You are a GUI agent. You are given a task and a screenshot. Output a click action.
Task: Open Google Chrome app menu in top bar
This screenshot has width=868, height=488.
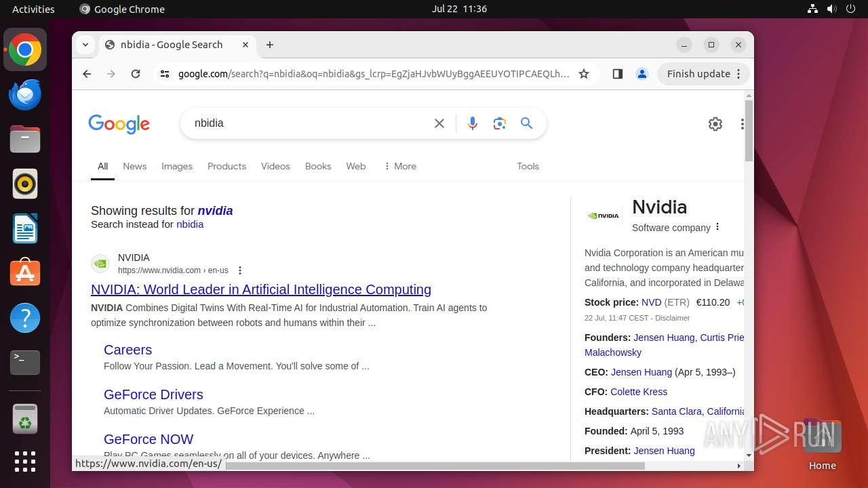click(x=122, y=9)
